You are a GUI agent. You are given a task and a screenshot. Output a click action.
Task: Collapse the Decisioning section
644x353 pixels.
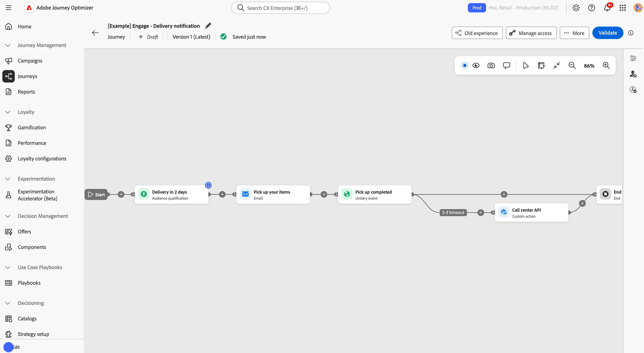tap(8, 303)
